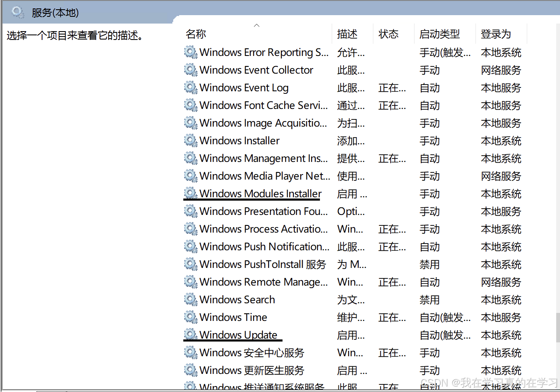The height and width of the screenshot is (392, 560).
Task: Click the gear icon beside Windows Event Log
Action: point(190,87)
